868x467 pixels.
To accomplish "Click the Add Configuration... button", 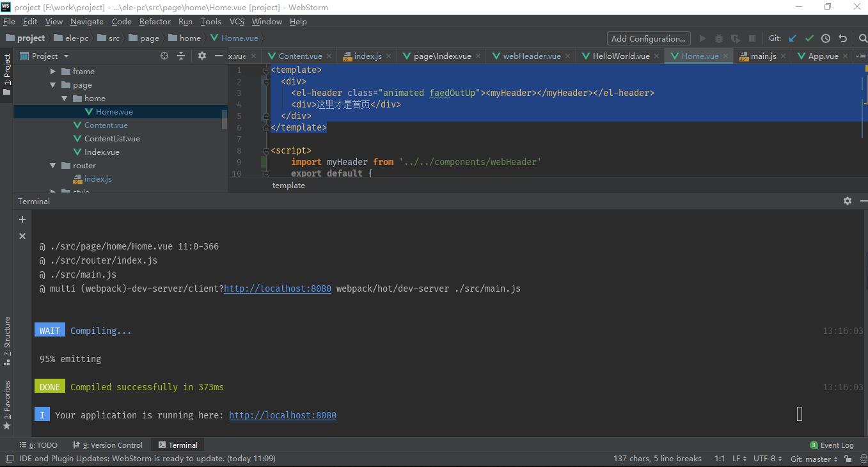I will click(x=649, y=38).
